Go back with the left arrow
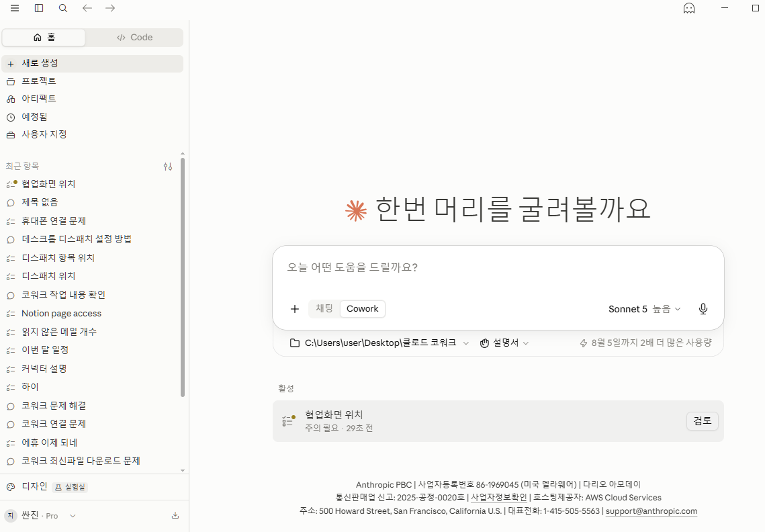 (x=87, y=8)
